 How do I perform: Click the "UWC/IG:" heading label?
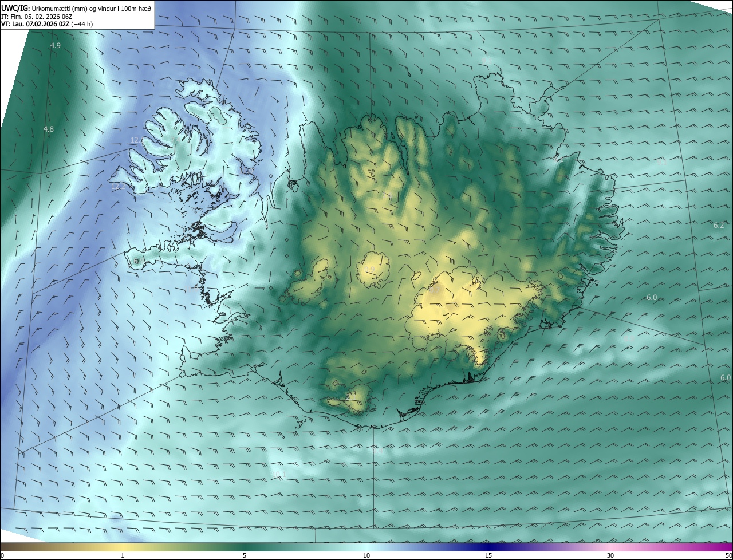click(15, 7)
